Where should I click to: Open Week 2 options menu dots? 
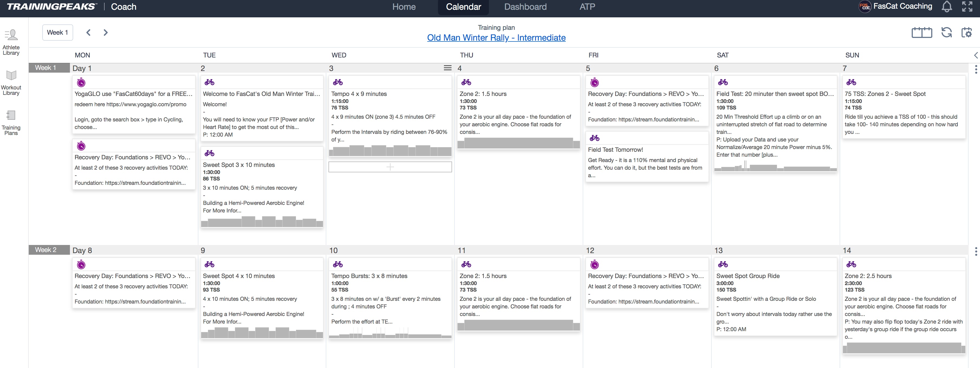tap(975, 251)
